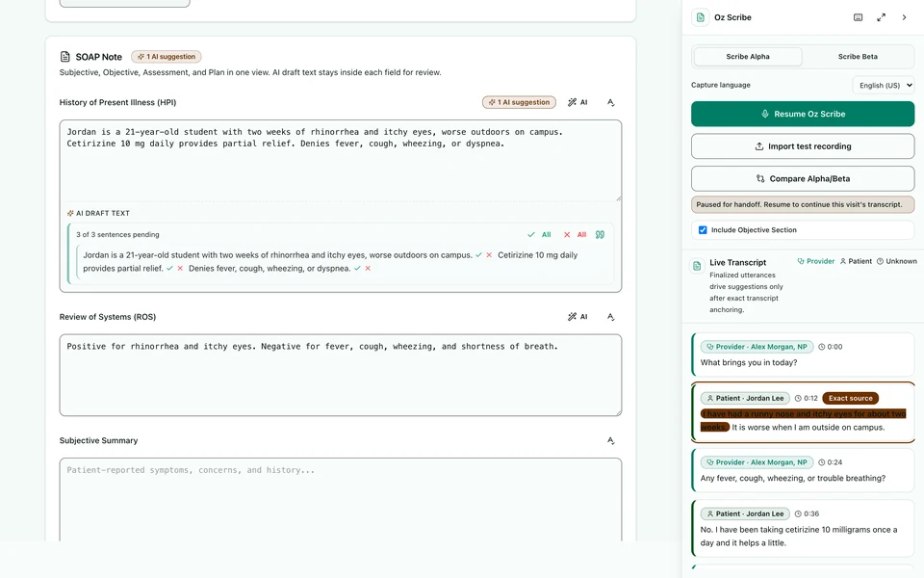Click the 0:24 timestamp in transcript
This screenshot has height=578, width=924.
coord(831,462)
